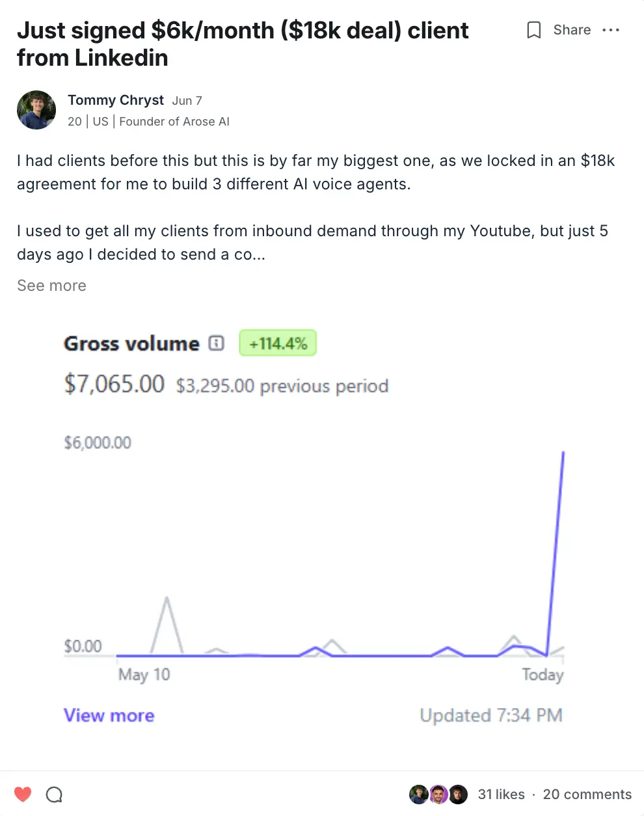The width and height of the screenshot is (644, 816).
Task: View the 31 likes list
Action: coord(501,795)
